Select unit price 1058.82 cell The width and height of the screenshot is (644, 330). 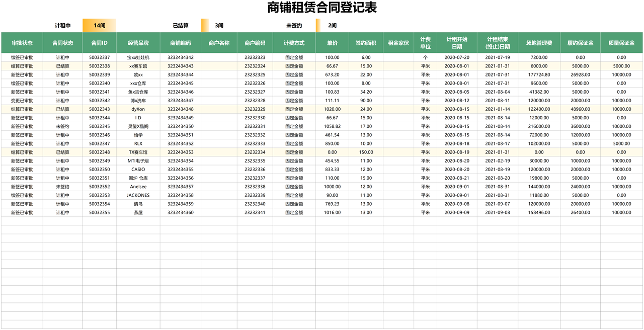coord(333,126)
